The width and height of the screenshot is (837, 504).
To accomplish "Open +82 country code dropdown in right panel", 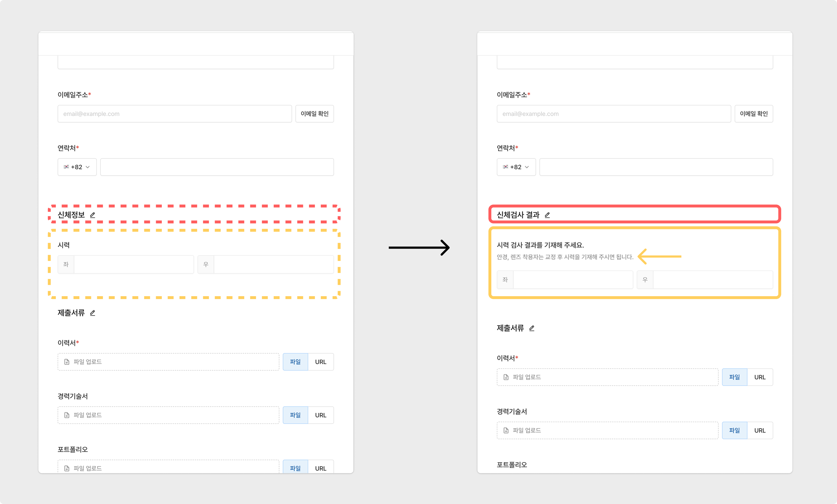I will coord(516,167).
